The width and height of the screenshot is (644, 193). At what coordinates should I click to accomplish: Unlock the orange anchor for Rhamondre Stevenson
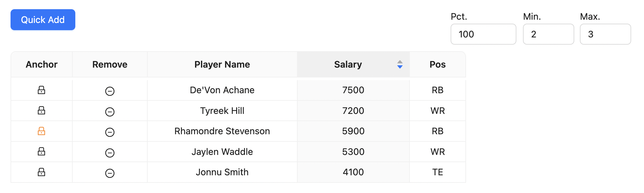tap(41, 131)
